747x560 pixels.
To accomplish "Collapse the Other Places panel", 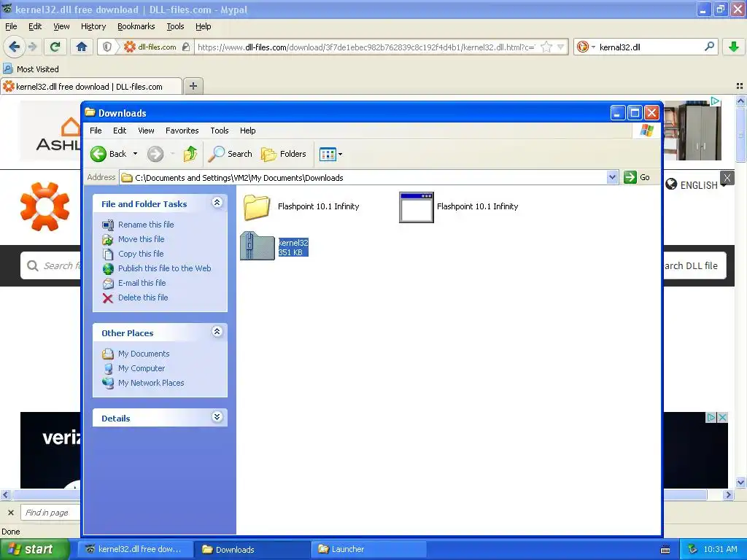I will (x=217, y=332).
